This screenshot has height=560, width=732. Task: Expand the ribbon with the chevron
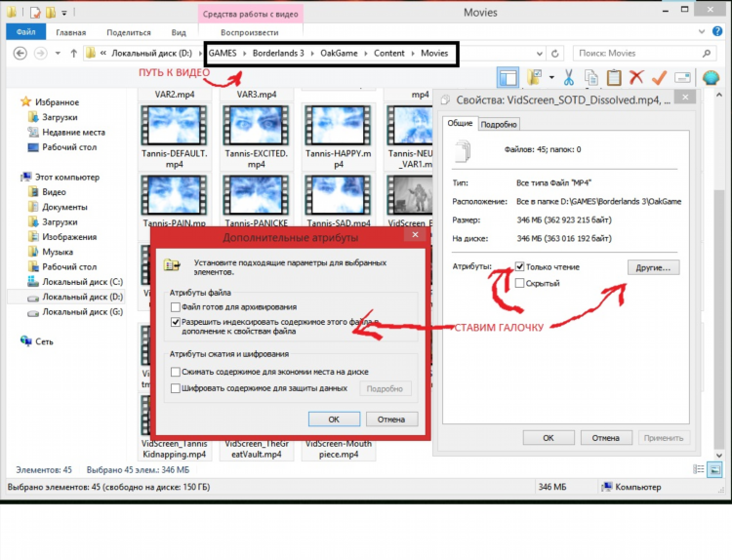(x=702, y=32)
